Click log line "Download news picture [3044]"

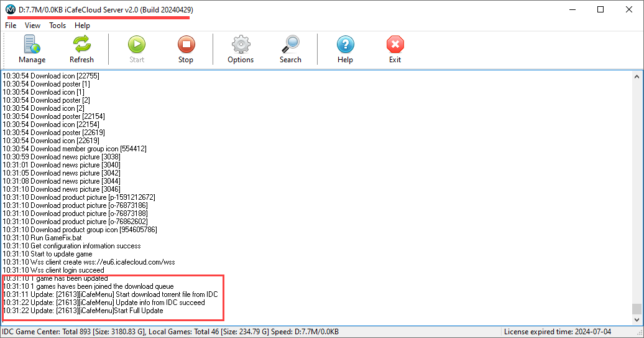[x=62, y=181]
